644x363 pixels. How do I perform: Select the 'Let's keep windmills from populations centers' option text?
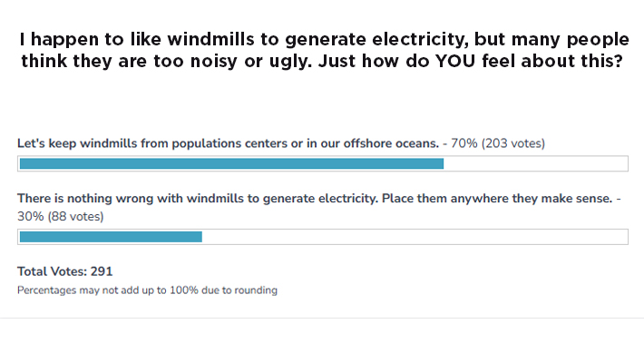228,143
